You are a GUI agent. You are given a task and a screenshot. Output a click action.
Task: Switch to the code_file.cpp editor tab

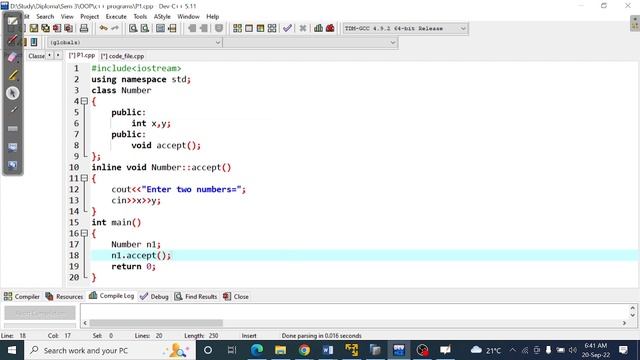coord(122,56)
